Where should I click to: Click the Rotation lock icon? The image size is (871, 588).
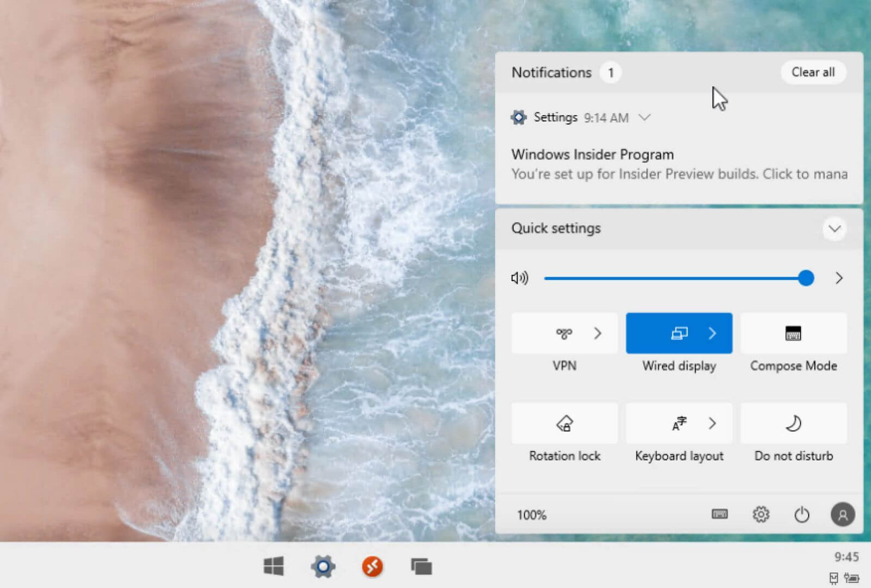(x=564, y=423)
